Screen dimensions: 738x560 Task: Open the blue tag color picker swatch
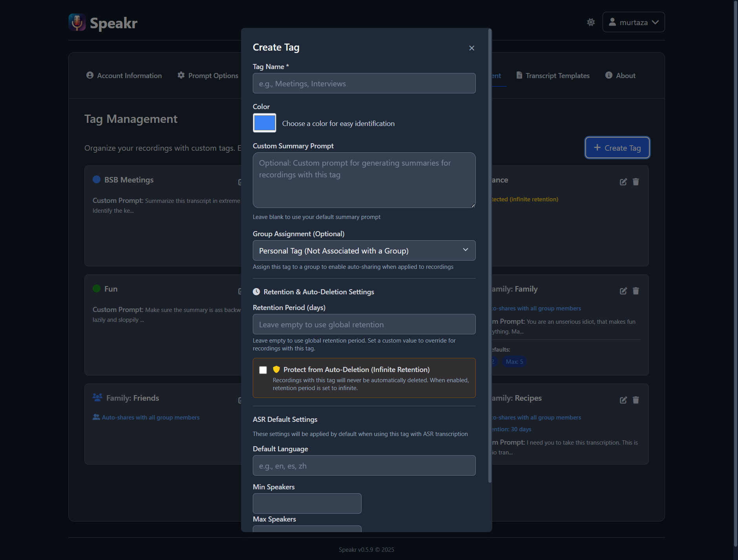pyautogui.click(x=265, y=123)
